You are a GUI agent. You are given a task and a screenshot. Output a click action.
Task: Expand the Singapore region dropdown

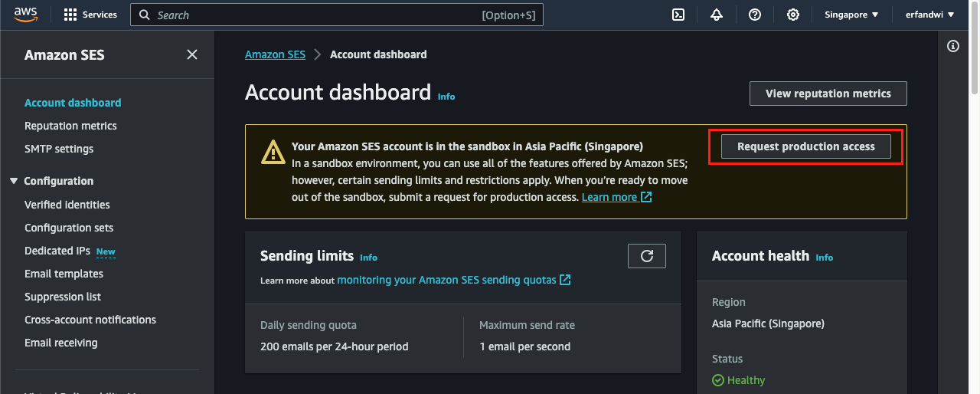(x=851, y=15)
